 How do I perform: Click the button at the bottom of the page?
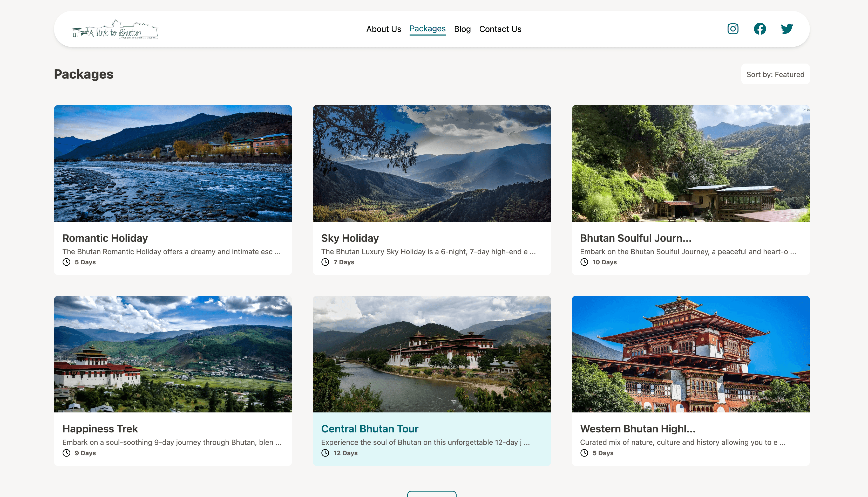(432, 494)
